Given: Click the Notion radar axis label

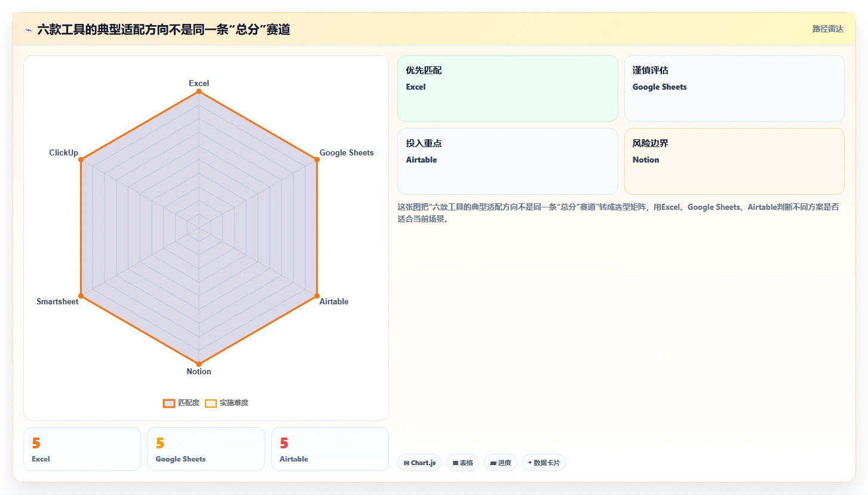Looking at the screenshot, I should tap(199, 371).
